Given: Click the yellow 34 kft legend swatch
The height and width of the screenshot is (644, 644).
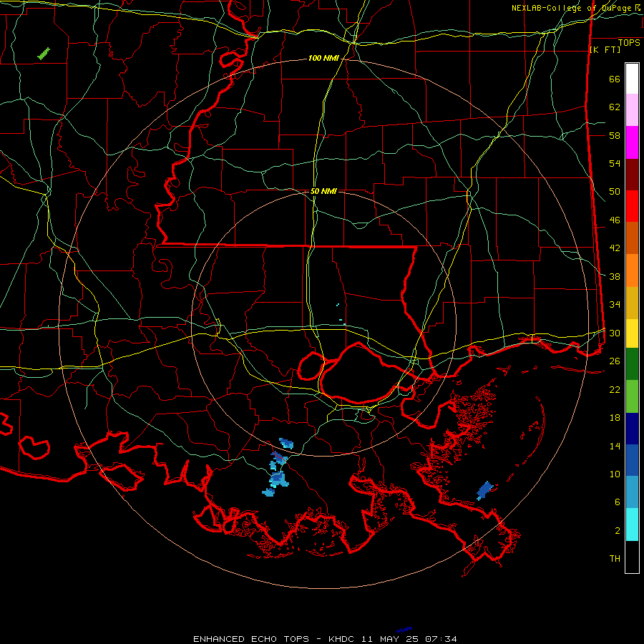Looking at the screenshot, I should 632,333.
